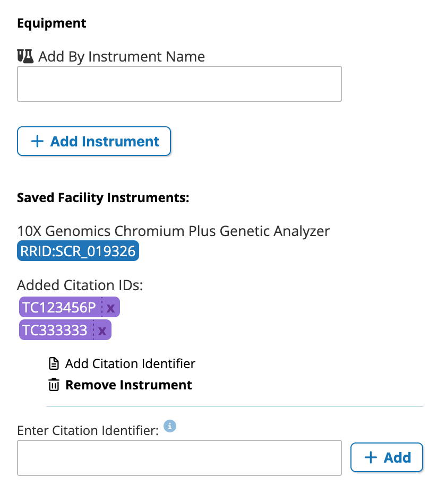Click the Add button for citation identifier
Image resolution: width=446 pixels, height=504 pixels.
click(x=387, y=457)
